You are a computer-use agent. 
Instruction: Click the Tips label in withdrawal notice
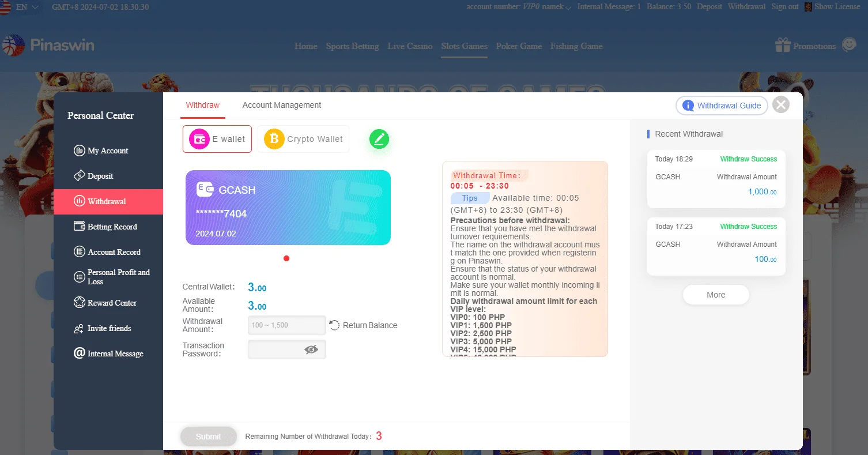470,198
